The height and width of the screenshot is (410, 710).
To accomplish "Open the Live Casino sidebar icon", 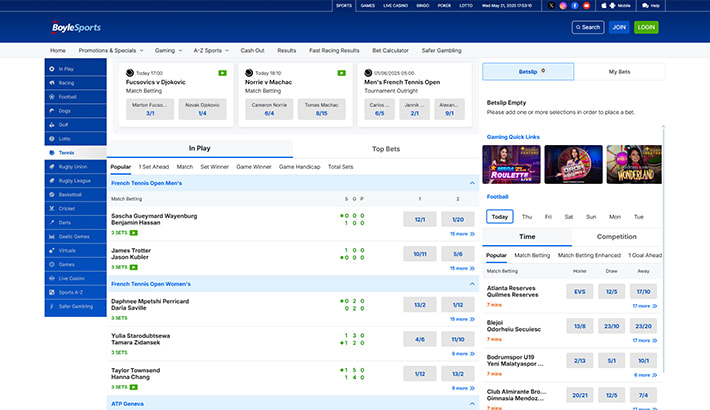I will tap(52, 278).
